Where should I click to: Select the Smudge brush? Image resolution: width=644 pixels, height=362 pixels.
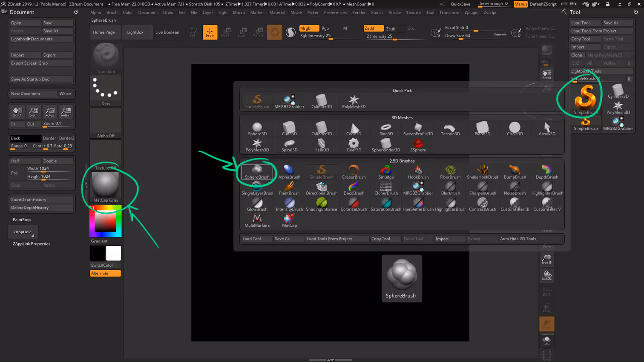tap(386, 172)
